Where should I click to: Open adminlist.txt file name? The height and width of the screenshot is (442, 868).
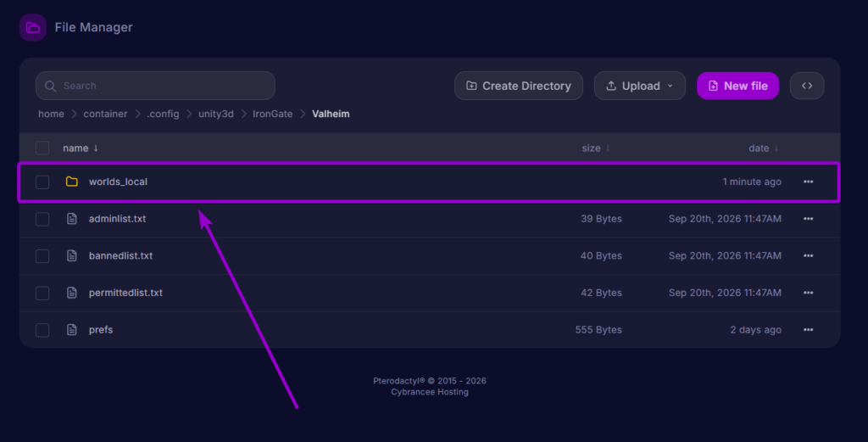click(x=117, y=219)
